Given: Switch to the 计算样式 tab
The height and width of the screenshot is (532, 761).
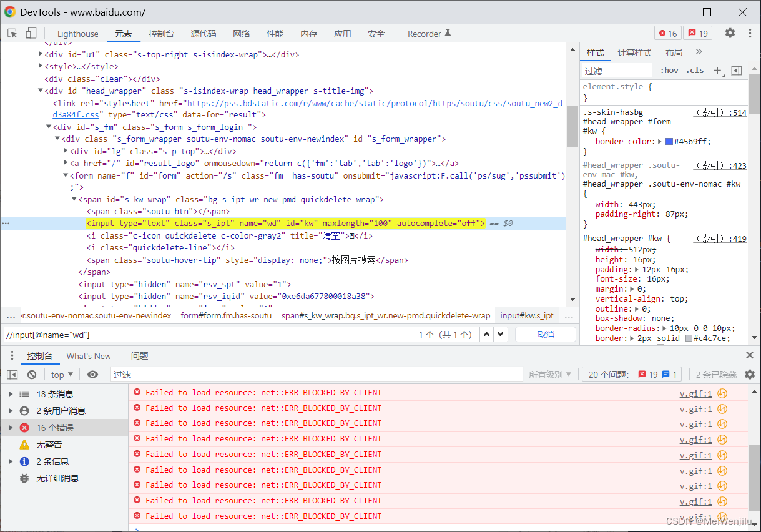Looking at the screenshot, I should coord(634,52).
